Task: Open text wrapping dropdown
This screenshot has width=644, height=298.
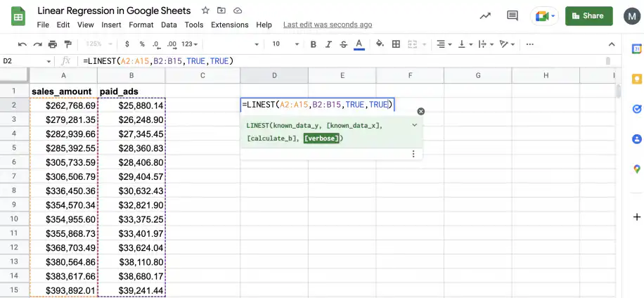Action: tap(486, 44)
